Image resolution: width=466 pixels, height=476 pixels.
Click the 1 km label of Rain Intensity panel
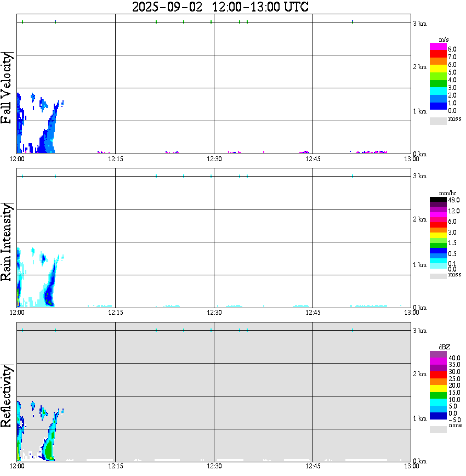(x=419, y=265)
